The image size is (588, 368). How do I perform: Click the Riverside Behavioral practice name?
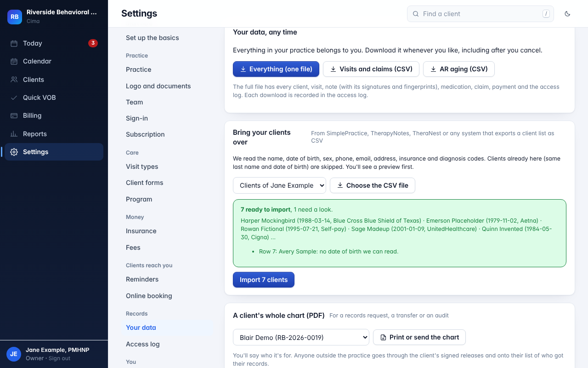tap(62, 12)
